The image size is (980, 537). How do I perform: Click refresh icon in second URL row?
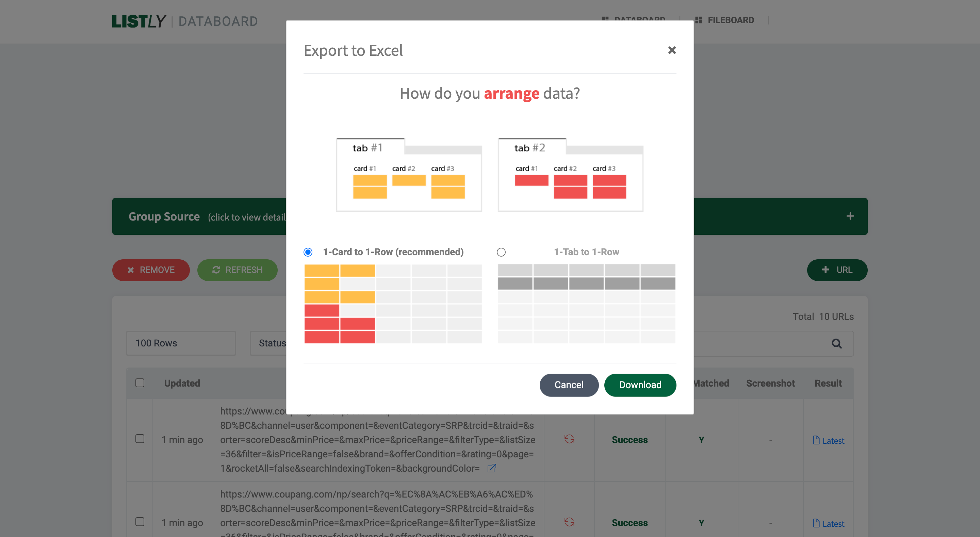click(569, 522)
